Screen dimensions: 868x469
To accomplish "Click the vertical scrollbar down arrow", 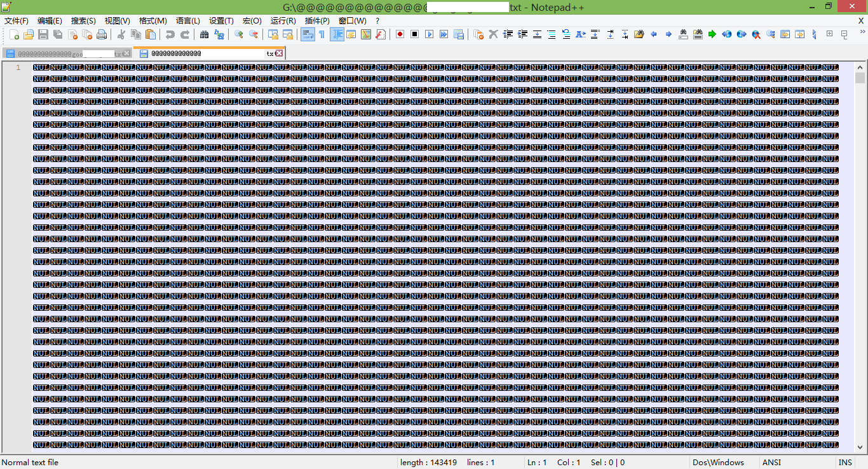I will pos(860,447).
